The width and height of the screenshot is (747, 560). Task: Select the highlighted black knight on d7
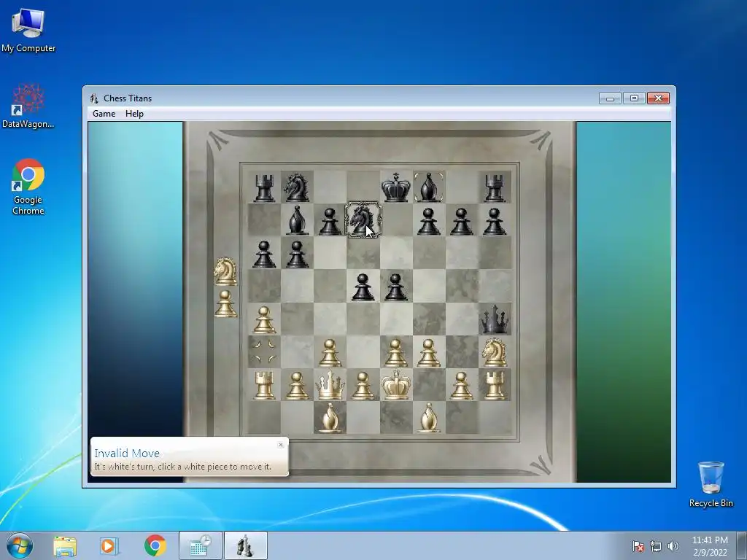363,219
